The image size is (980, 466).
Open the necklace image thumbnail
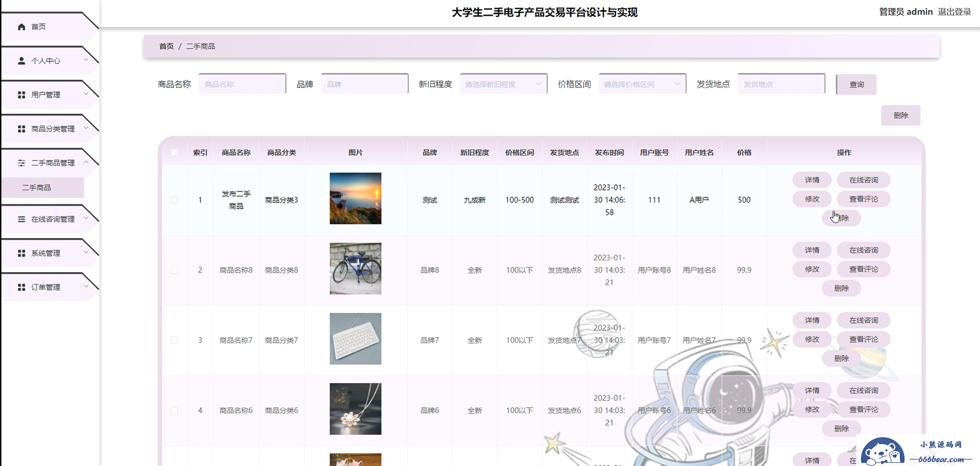pos(355,409)
